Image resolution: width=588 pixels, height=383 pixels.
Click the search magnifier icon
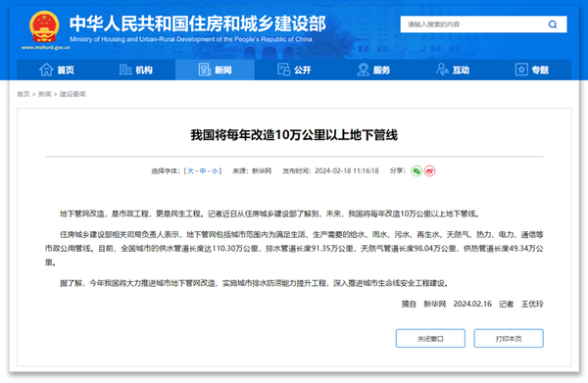553,24
